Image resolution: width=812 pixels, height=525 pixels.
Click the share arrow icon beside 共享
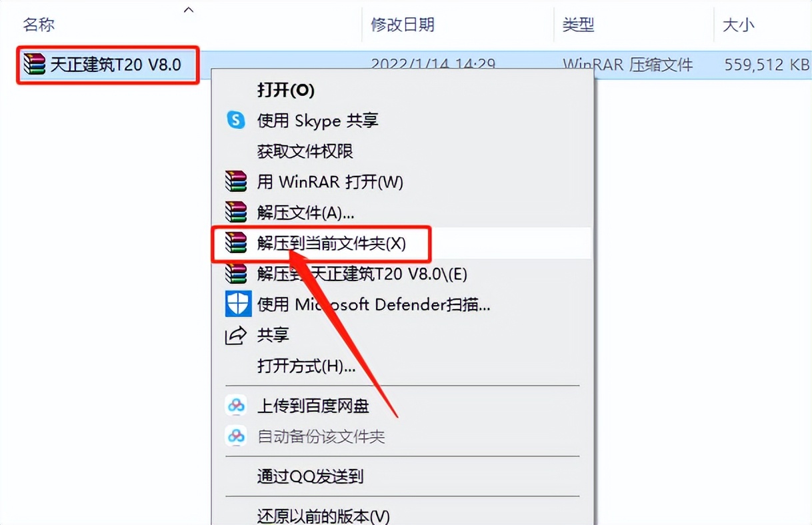point(236,335)
